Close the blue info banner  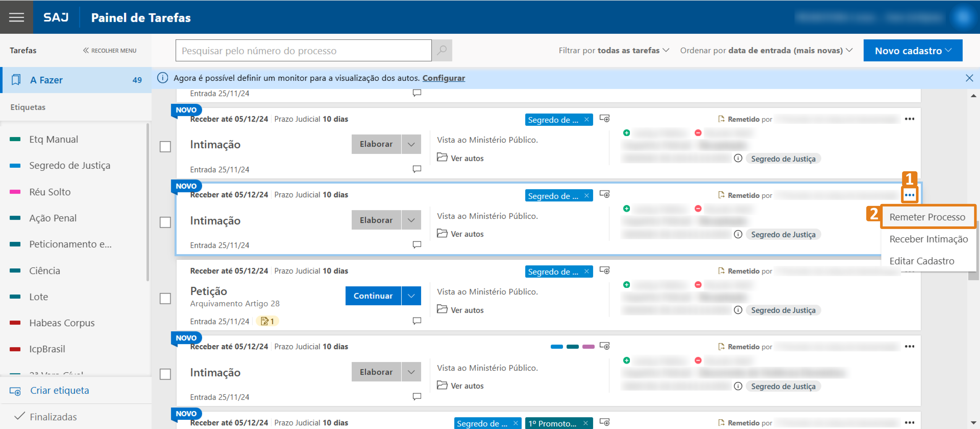[969, 78]
